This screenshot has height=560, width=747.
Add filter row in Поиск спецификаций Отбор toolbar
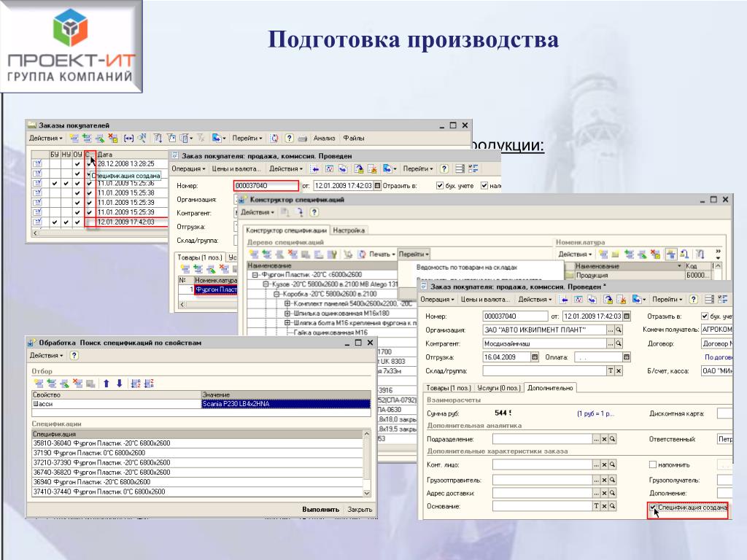39,384
